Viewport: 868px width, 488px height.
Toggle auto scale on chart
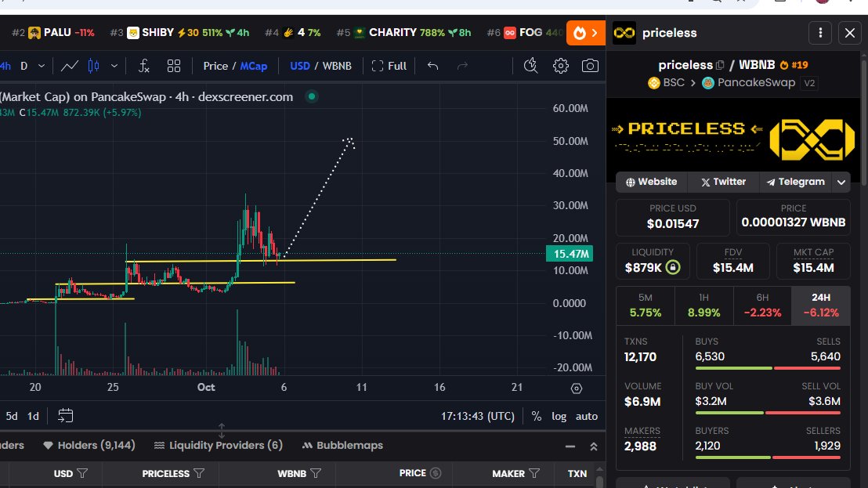(x=587, y=416)
